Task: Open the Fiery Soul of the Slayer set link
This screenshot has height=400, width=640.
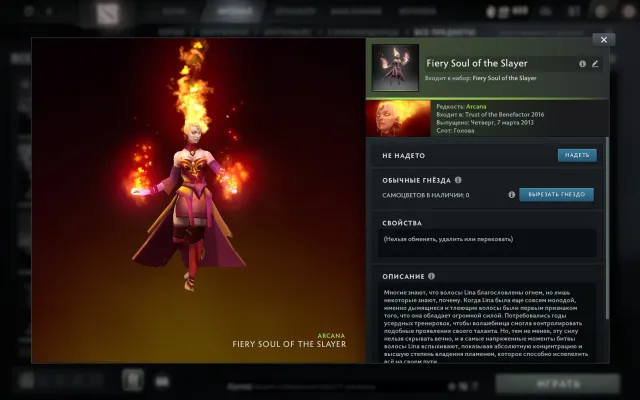Action: [x=504, y=78]
